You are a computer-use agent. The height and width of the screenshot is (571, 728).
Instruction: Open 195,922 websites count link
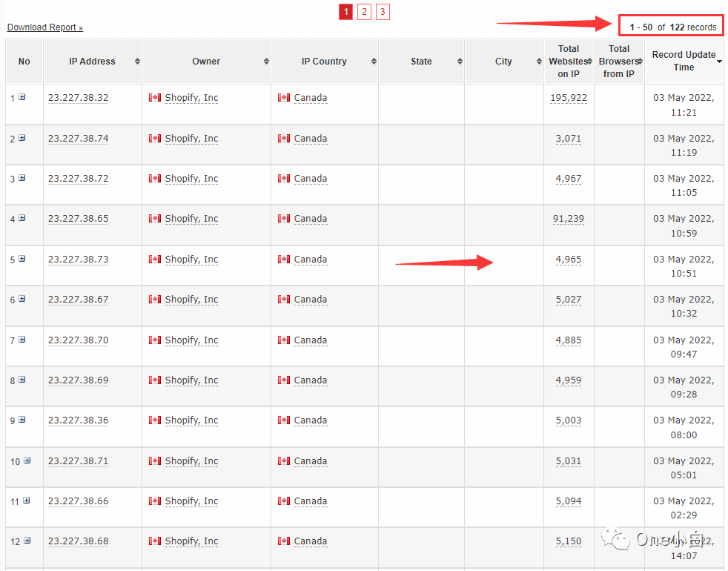(569, 98)
